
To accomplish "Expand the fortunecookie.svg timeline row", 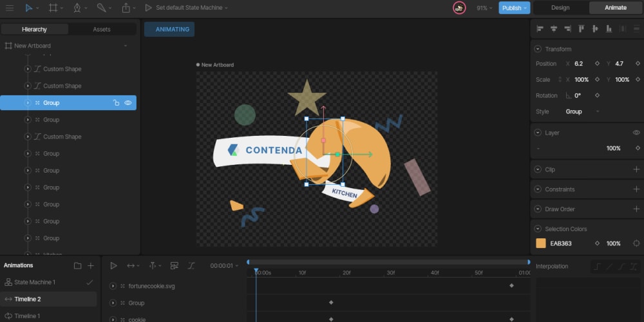I will [113, 285].
